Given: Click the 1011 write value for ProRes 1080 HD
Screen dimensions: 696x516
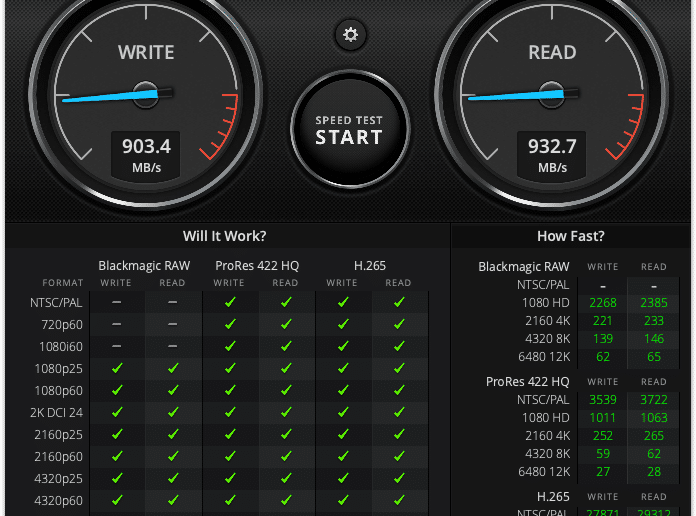Looking at the screenshot, I should [x=603, y=418].
